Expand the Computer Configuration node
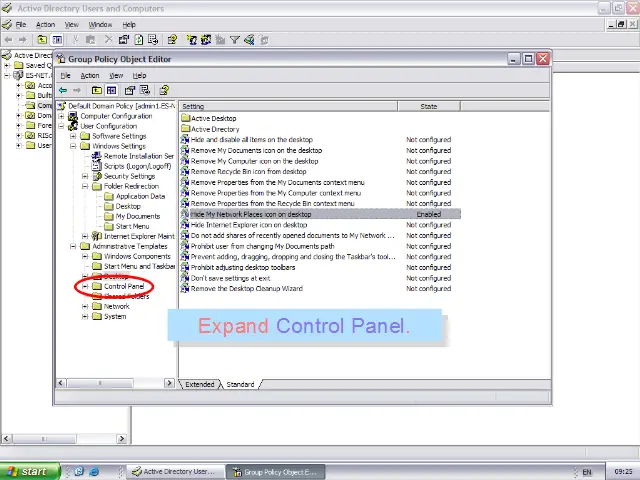 61,116
